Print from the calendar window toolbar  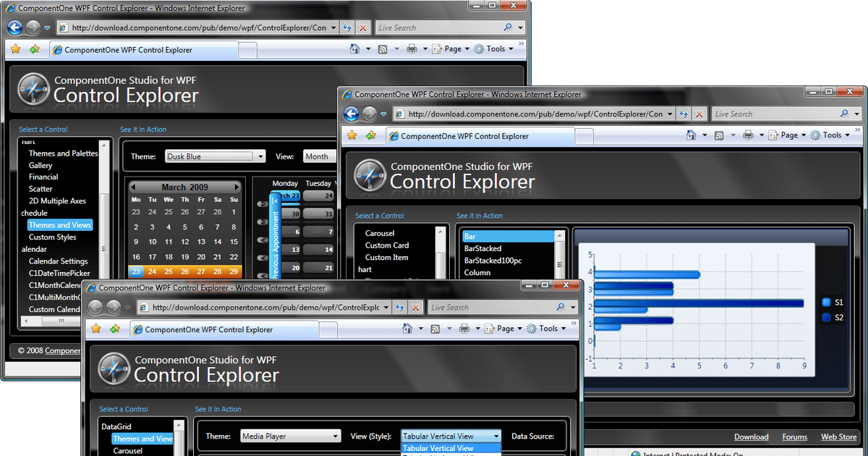(412, 49)
